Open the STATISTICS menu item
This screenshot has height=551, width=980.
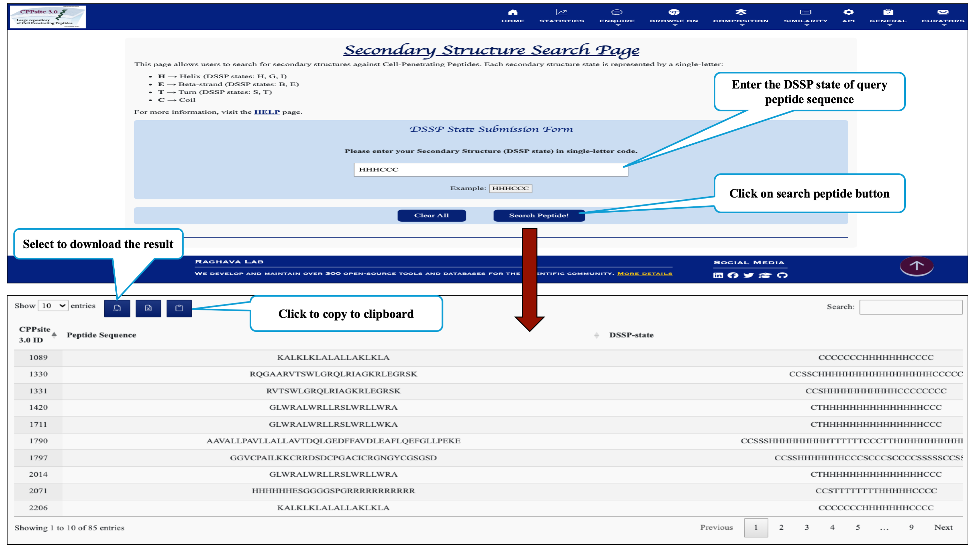561,16
